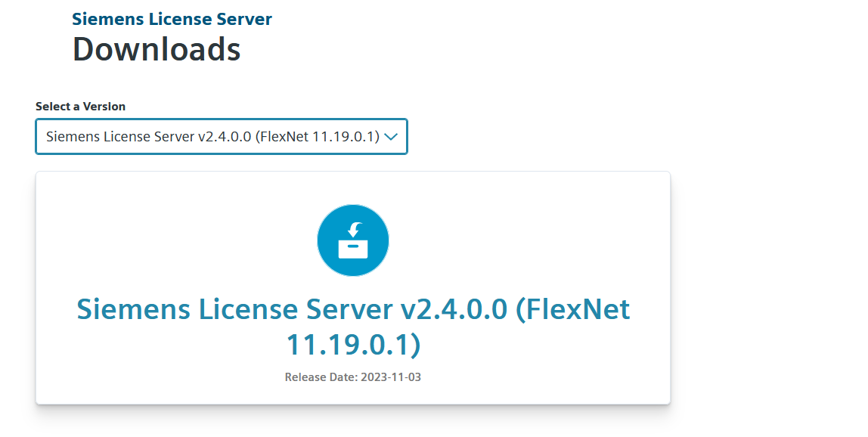Click the curved arrow inside the download icon
This screenshot has height=437, width=868.
pos(355,229)
